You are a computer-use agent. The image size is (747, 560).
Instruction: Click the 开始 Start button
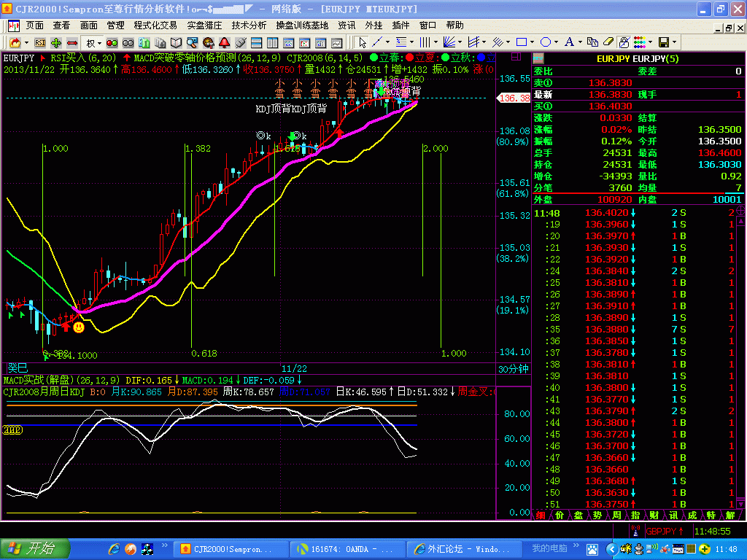35,548
